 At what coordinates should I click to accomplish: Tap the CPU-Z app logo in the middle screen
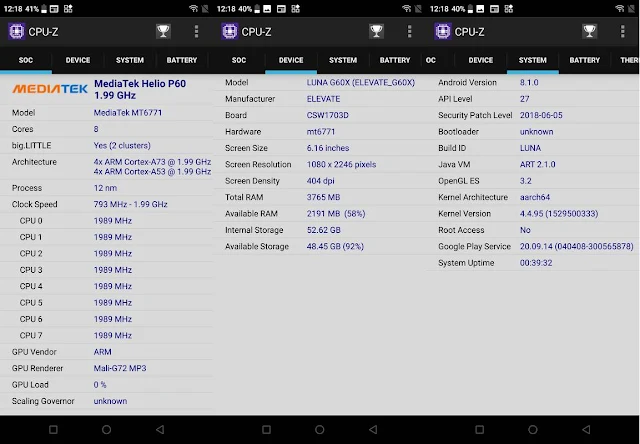click(229, 31)
